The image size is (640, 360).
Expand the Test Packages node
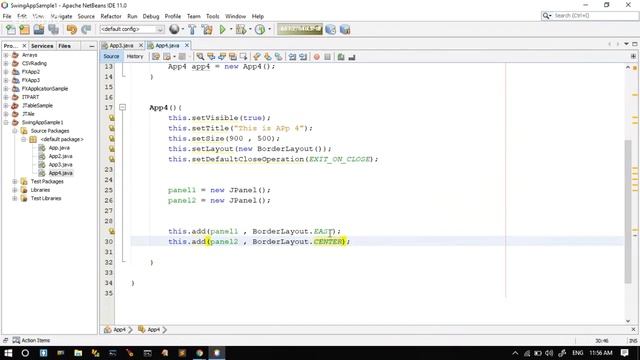click(x=15, y=182)
